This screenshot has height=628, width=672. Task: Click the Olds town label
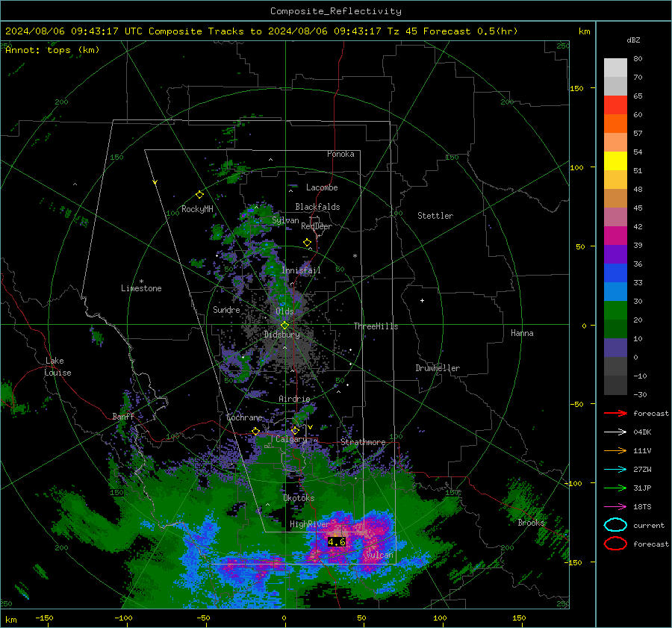coord(284,311)
